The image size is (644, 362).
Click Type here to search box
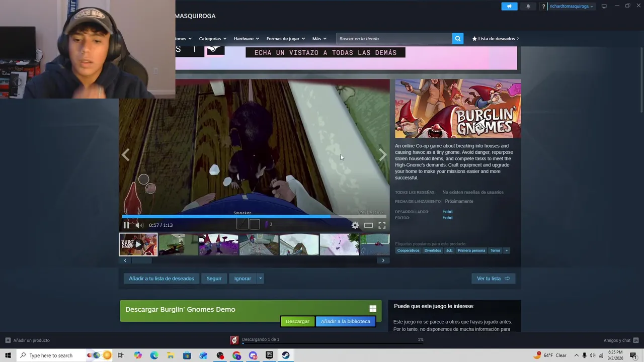tap(64, 355)
